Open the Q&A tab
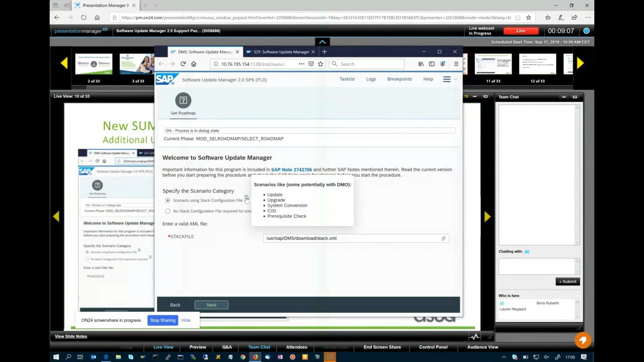644x362 pixels. [227, 347]
